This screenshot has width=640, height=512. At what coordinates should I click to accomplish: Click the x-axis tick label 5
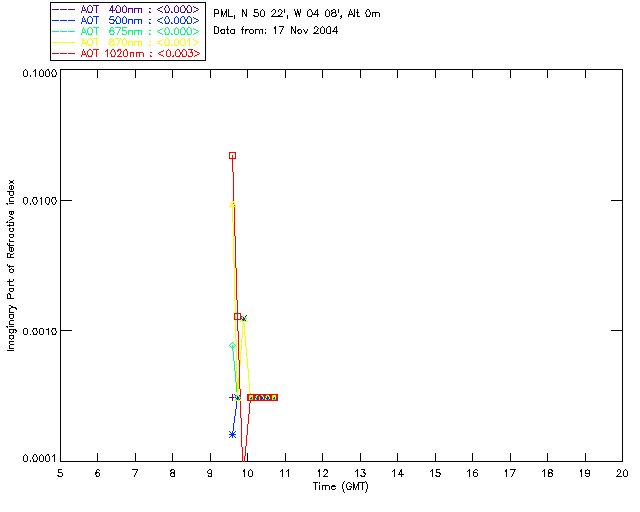(x=60, y=473)
